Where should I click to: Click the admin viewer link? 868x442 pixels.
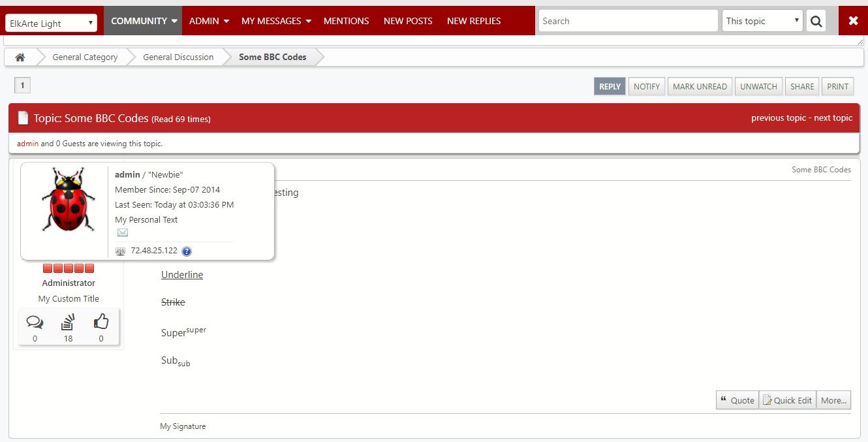pyautogui.click(x=27, y=144)
